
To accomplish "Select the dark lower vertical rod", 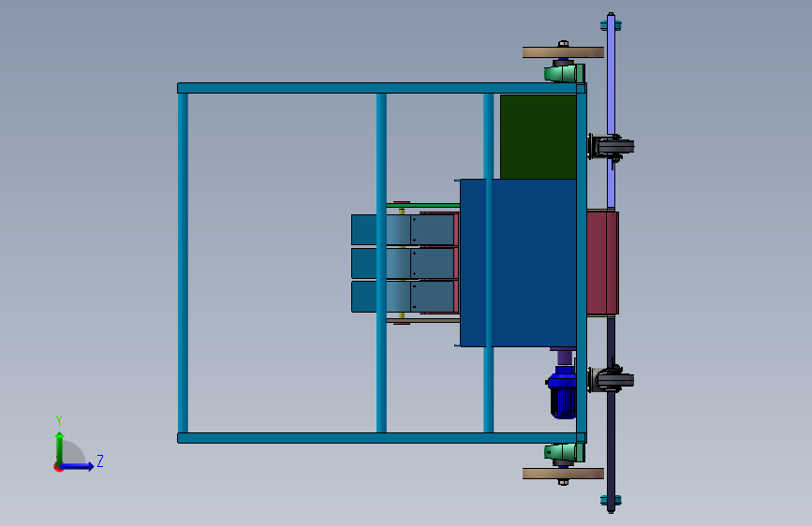I will click(x=611, y=415).
